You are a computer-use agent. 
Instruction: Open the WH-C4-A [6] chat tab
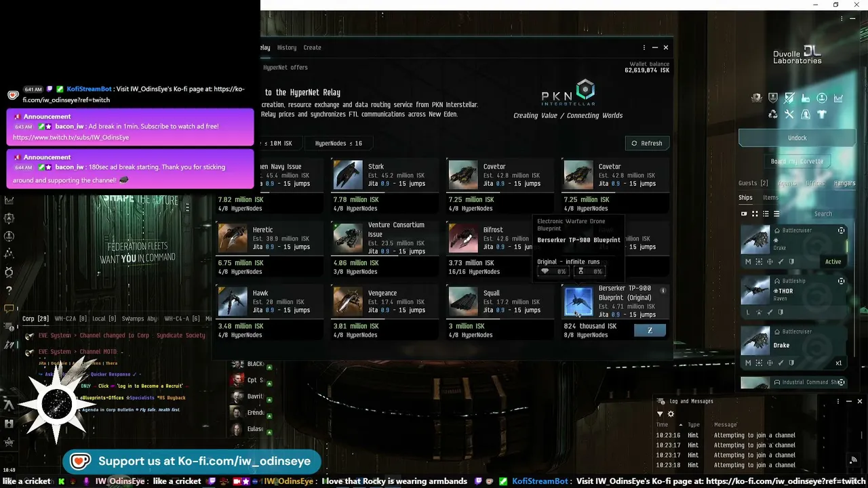[x=182, y=319]
